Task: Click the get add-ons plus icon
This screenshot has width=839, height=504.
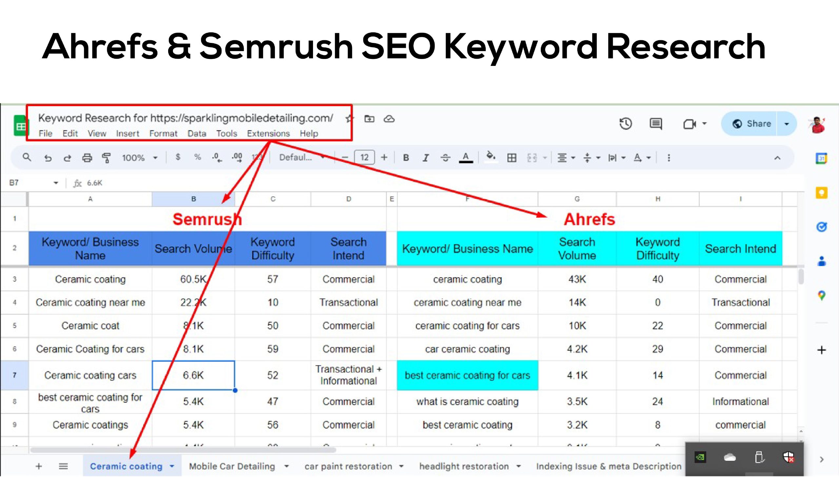Action: (x=821, y=350)
